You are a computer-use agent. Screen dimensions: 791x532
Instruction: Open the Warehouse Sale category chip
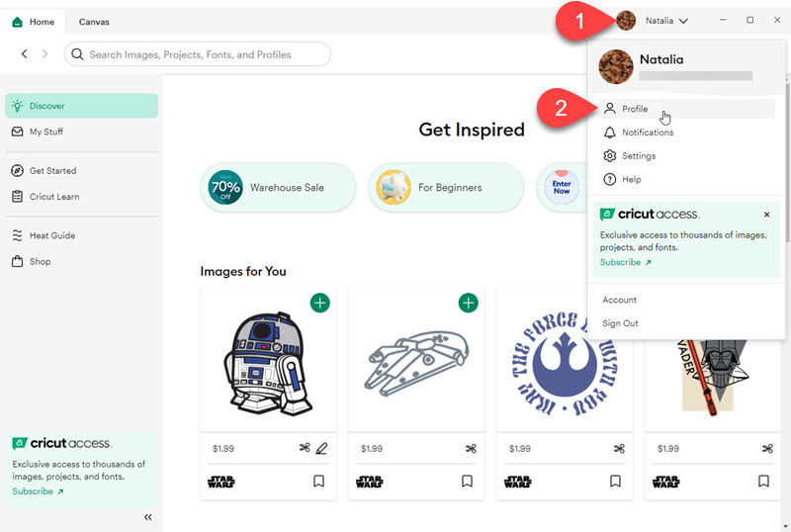278,187
